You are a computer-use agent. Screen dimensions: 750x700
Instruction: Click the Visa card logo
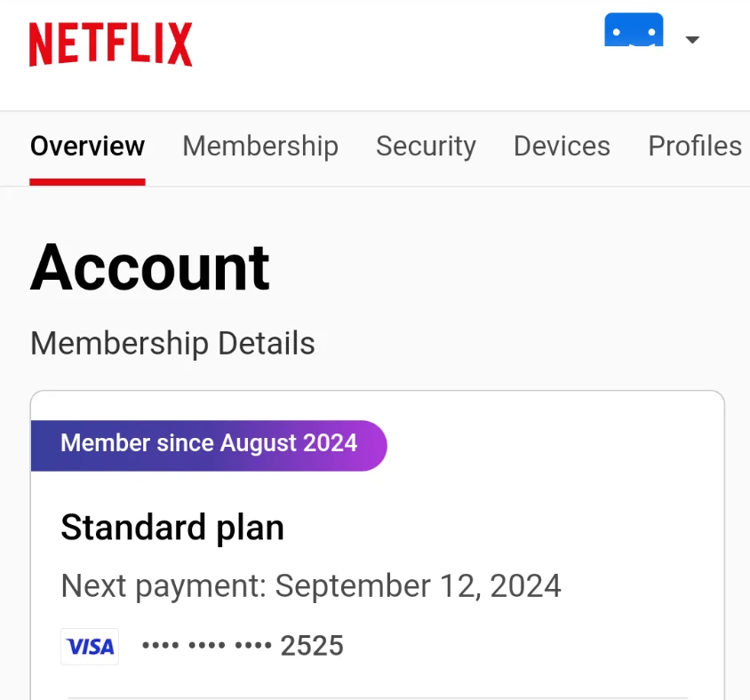pos(90,647)
